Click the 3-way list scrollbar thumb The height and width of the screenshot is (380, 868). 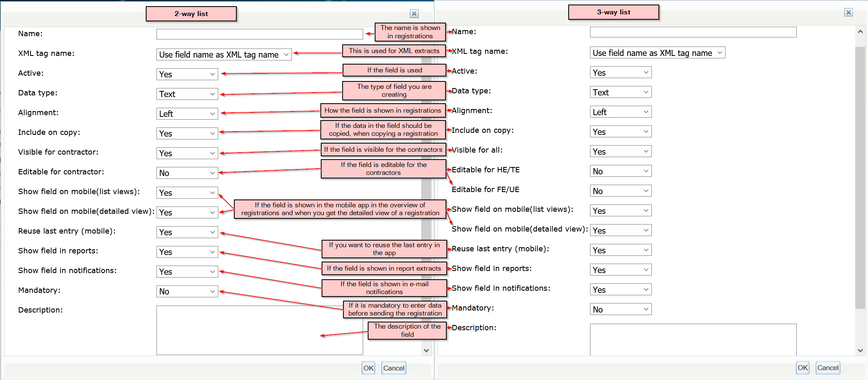[x=860, y=178]
